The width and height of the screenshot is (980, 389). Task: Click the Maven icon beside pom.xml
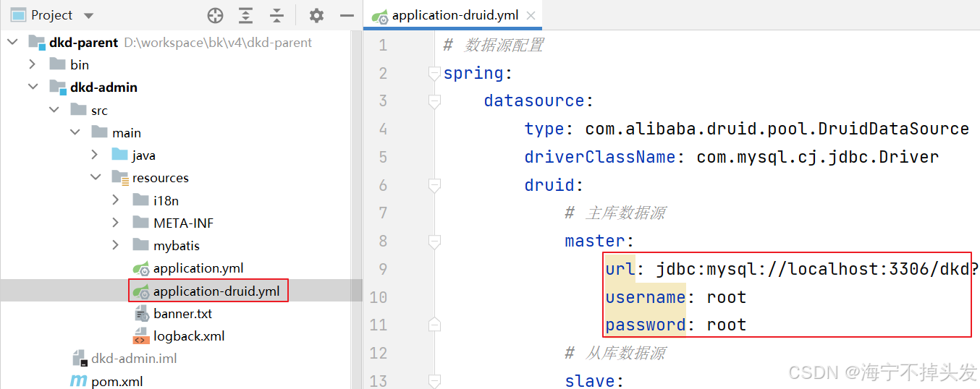point(78,381)
